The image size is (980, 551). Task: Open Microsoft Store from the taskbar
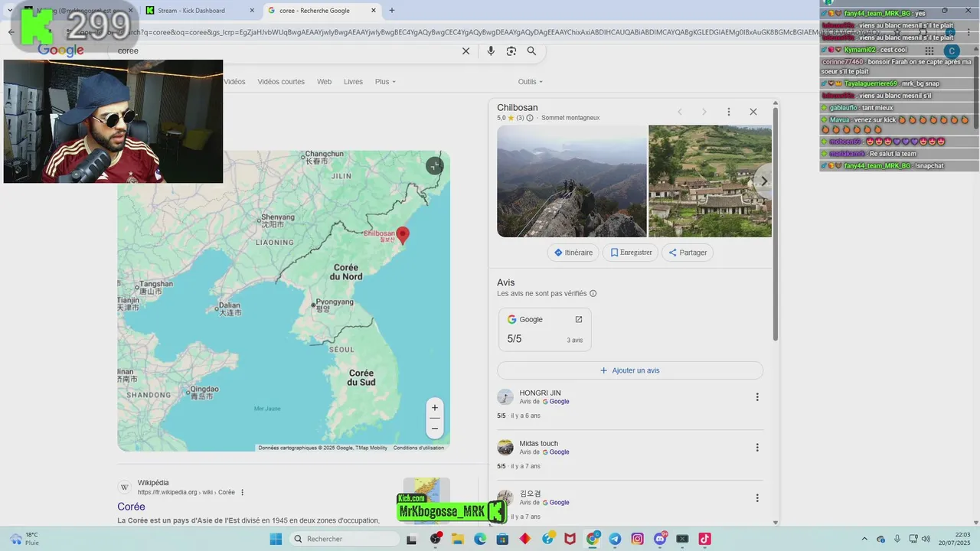coord(502,539)
